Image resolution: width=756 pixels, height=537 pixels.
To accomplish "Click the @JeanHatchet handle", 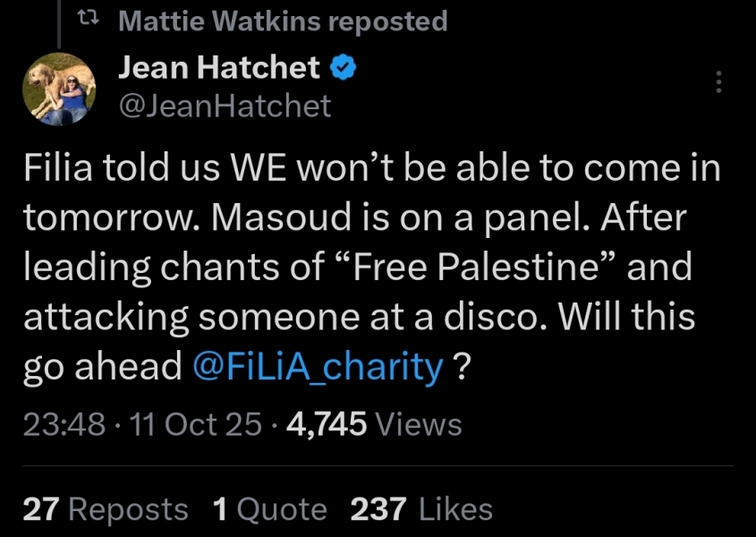I will [225, 107].
